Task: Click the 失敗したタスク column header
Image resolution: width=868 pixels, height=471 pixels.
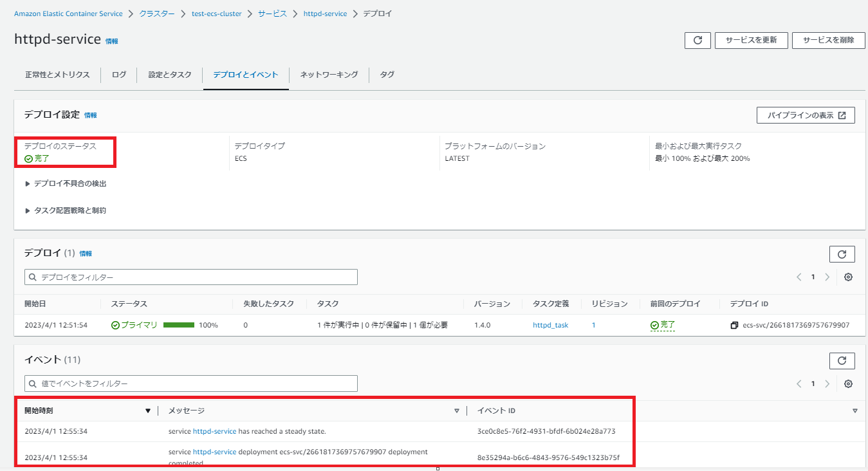Action: pos(269,304)
